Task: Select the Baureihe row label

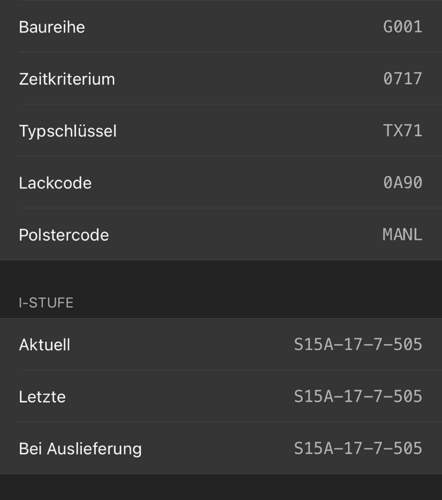Action: [52, 27]
